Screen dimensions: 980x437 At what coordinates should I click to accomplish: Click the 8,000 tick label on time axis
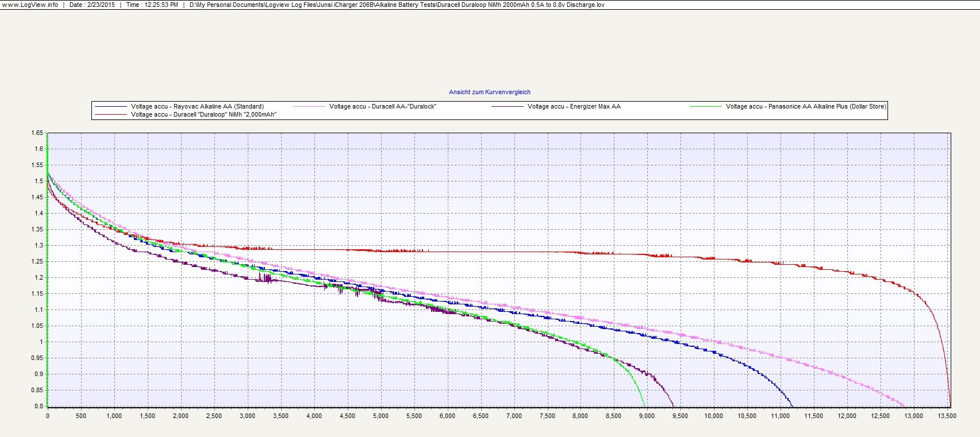click(x=581, y=416)
